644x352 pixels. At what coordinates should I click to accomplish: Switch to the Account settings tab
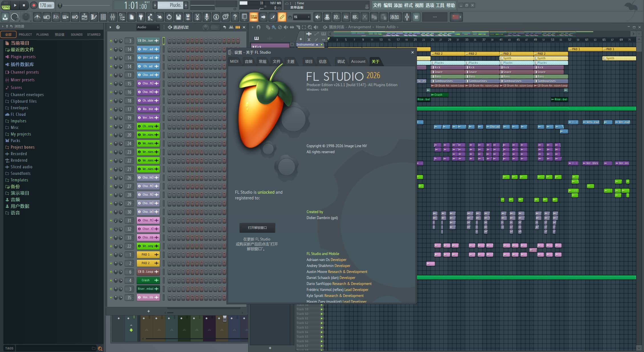pos(358,61)
